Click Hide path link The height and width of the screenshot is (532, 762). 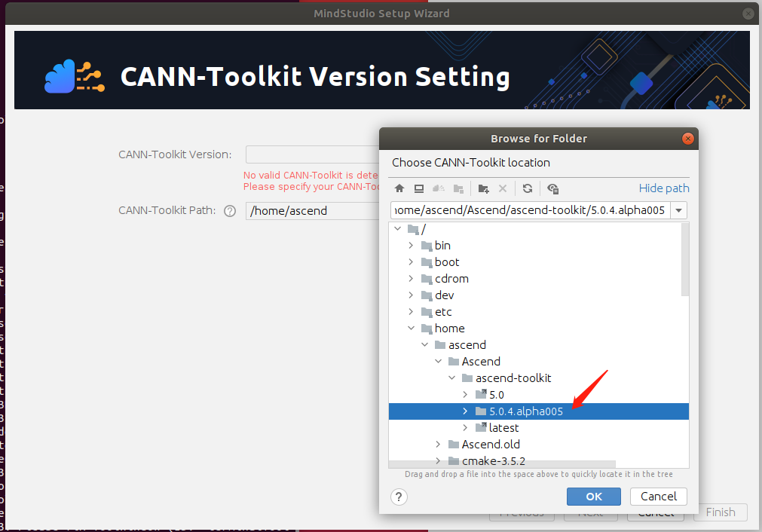(664, 188)
